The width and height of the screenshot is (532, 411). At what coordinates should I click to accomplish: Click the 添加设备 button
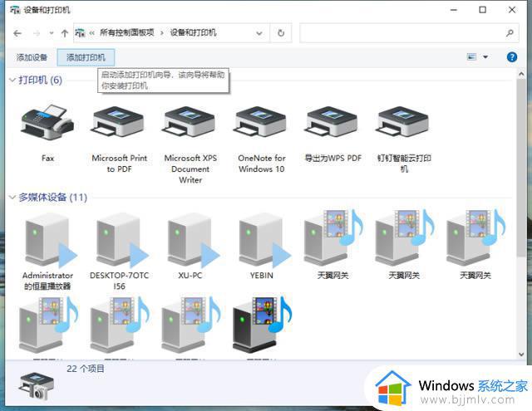32,57
